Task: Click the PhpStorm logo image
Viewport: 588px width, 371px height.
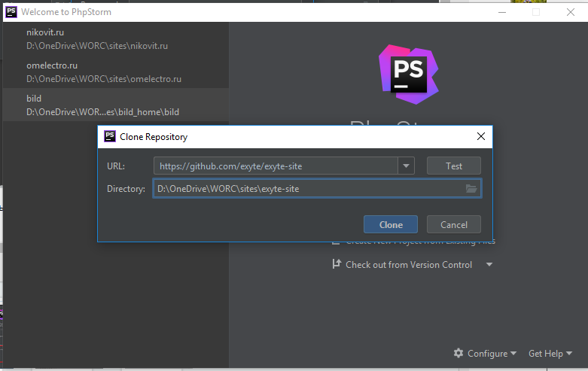Action: pyautogui.click(x=408, y=75)
